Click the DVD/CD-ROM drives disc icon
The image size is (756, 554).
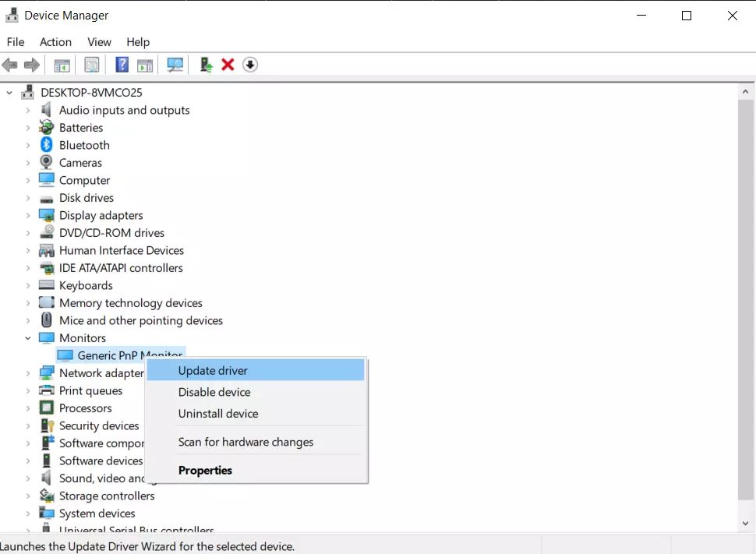tap(46, 232)
